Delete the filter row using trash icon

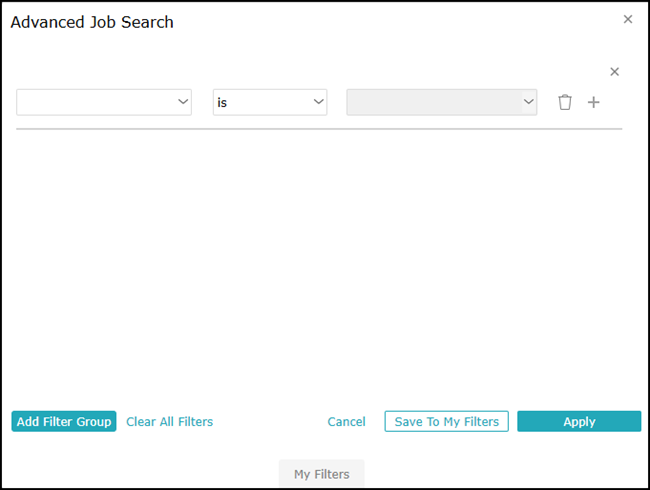tap(565, 102)
